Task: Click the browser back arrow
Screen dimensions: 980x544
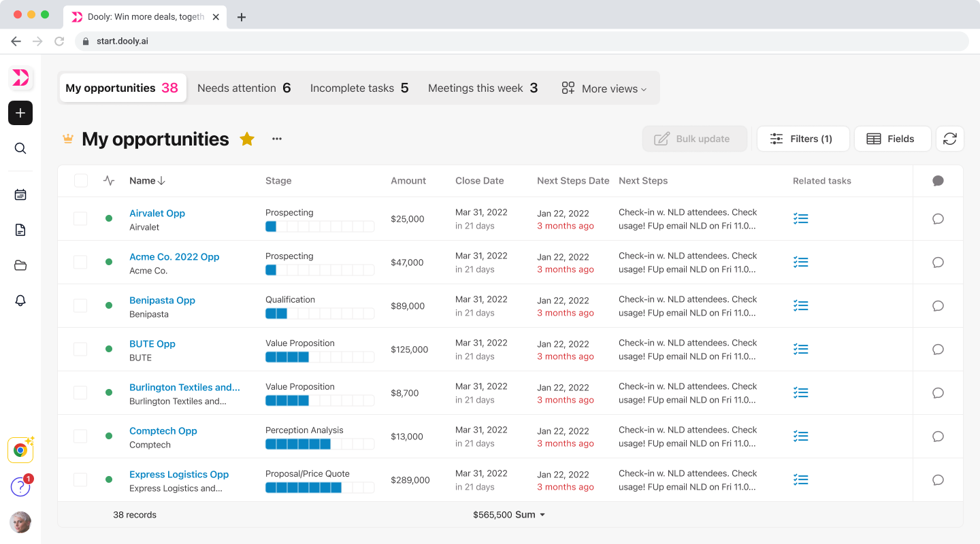Action: coord(16,41)
